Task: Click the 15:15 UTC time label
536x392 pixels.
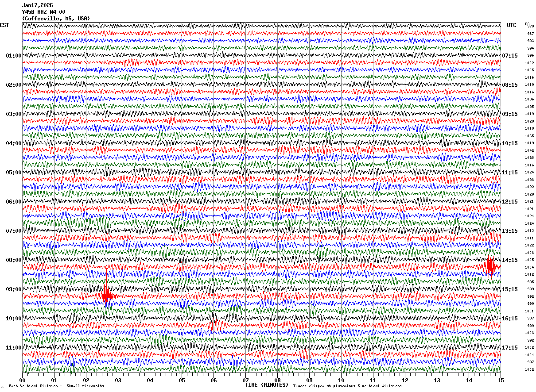Action: 510,289
